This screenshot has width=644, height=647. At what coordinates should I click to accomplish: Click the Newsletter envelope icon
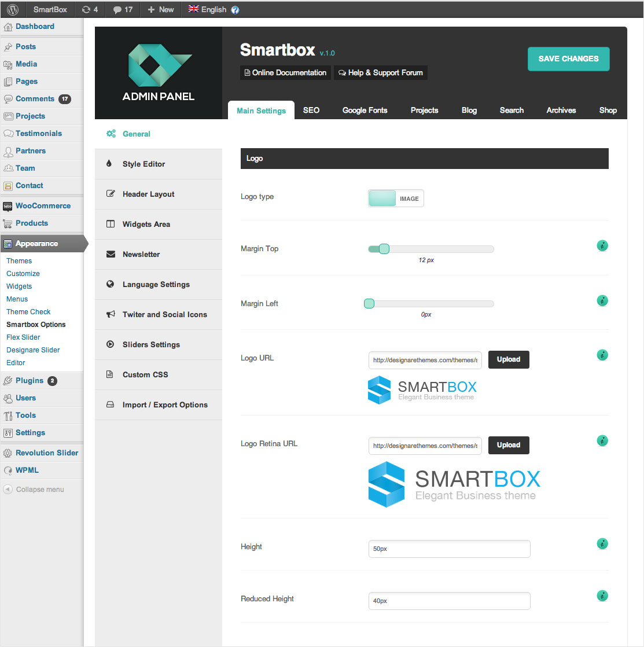click(x=111, y=254)
